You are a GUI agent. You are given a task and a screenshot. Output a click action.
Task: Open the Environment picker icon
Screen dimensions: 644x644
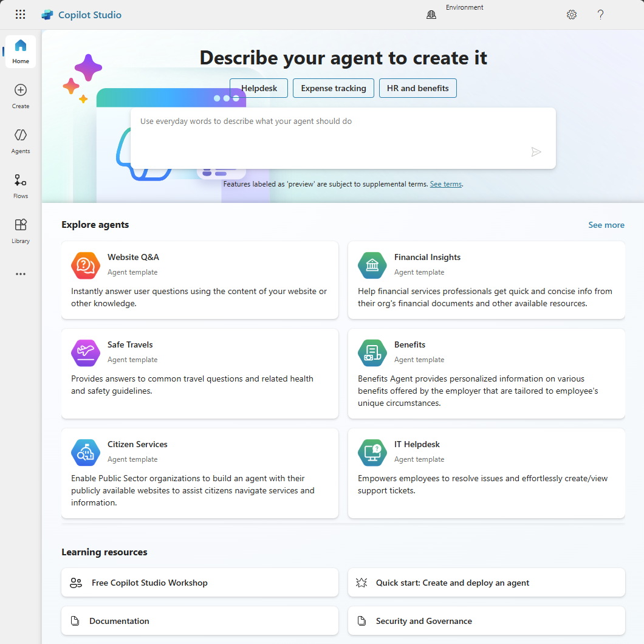click(x=431, y=15)
